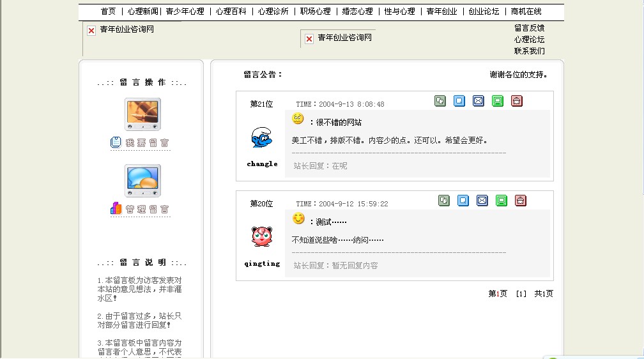The width and height of the screenshot is (644, 359).
Task: Click the broken image icon at top left
Action: [x=91, y=31]
